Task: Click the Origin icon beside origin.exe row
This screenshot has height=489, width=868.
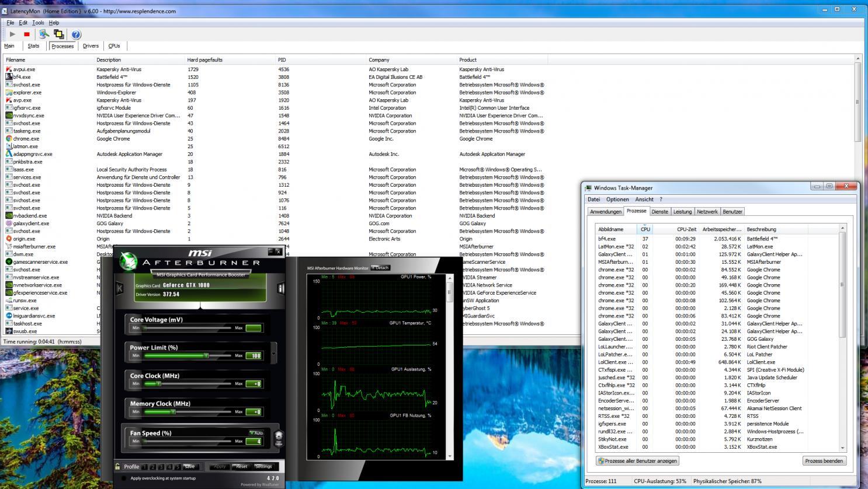Action: (9, 239)
